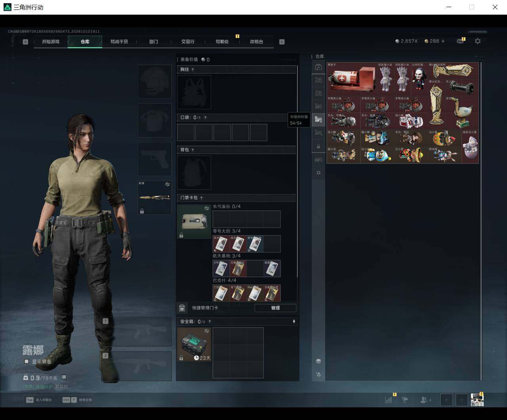The width and height of the screenshot is (507, 420).
Task: Click the gold melee knife slot
Action: point(154,198)
